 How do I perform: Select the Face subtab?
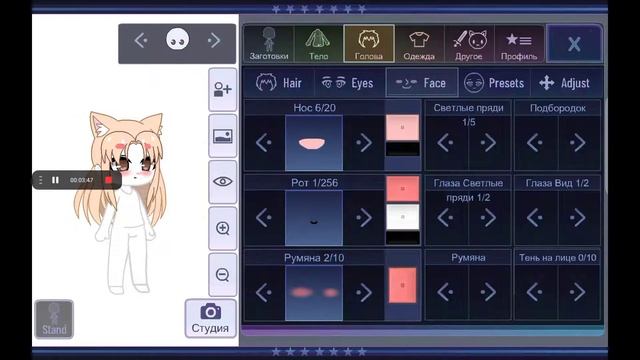(422, 83)
